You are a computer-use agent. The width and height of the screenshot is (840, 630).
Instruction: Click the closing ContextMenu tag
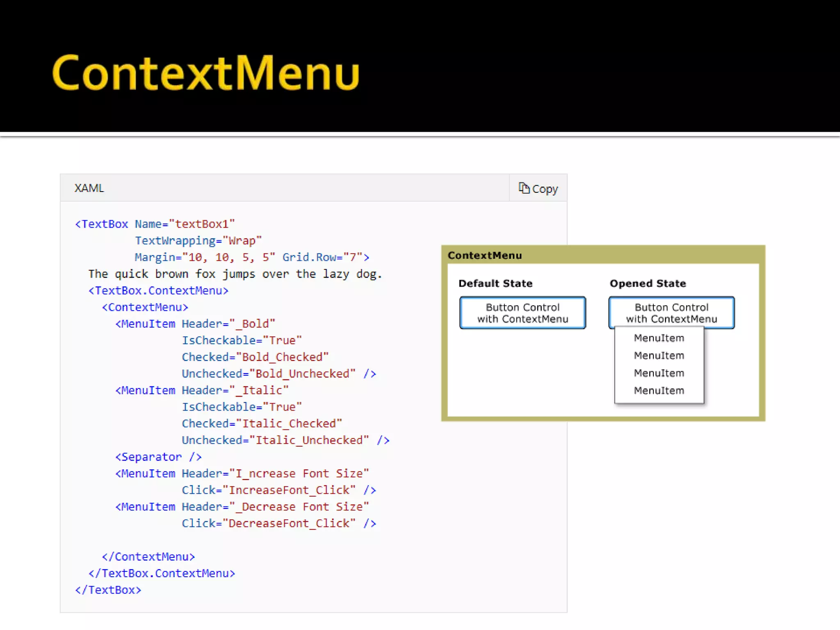(x=148, y=557)
